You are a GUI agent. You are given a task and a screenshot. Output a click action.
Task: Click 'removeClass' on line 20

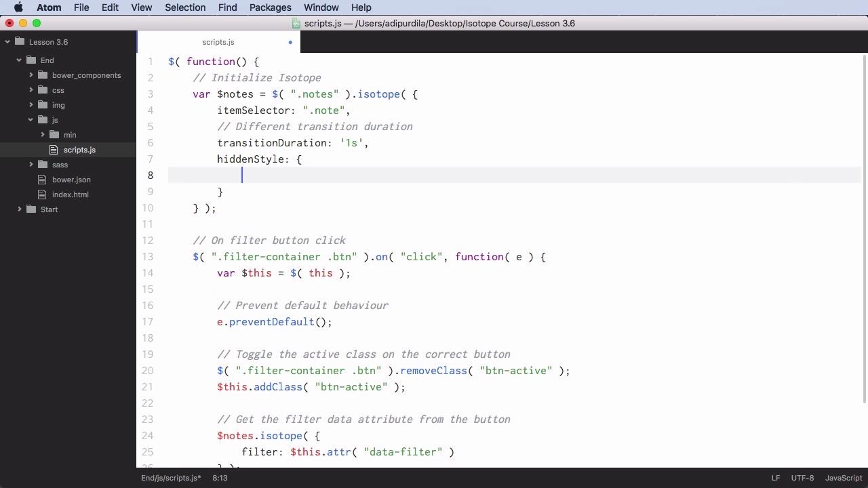tap(433, 371)
